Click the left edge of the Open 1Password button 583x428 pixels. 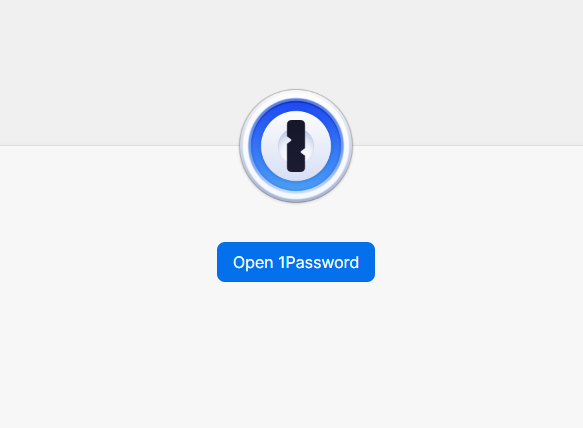tap(219, 262)
